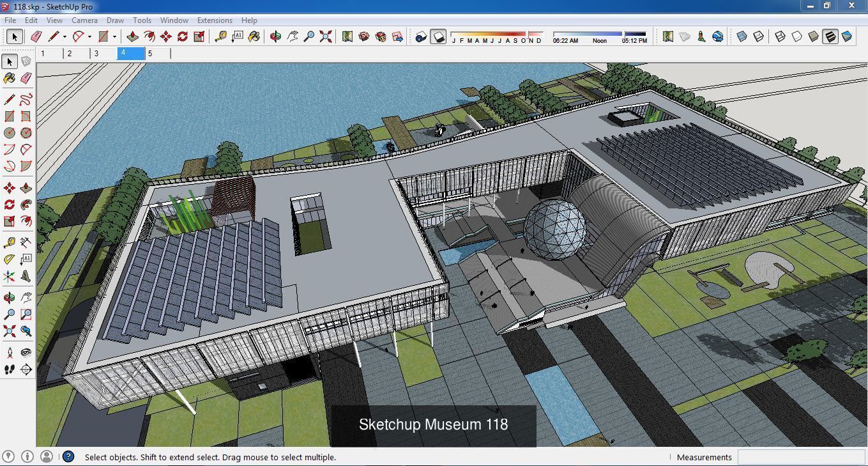868x466 pixels.
Task: Select the Position Camera tool
Action: coord(10,353)
